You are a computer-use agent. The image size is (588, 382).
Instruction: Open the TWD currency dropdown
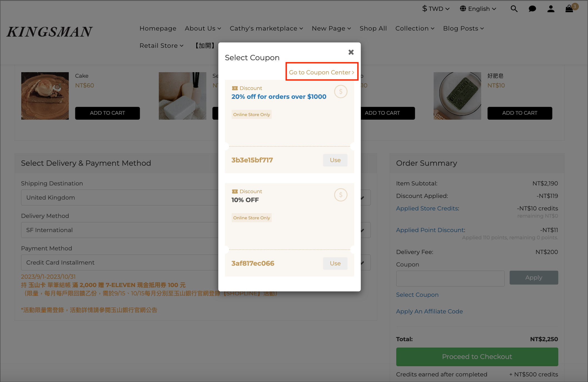(x=436, y=9)
